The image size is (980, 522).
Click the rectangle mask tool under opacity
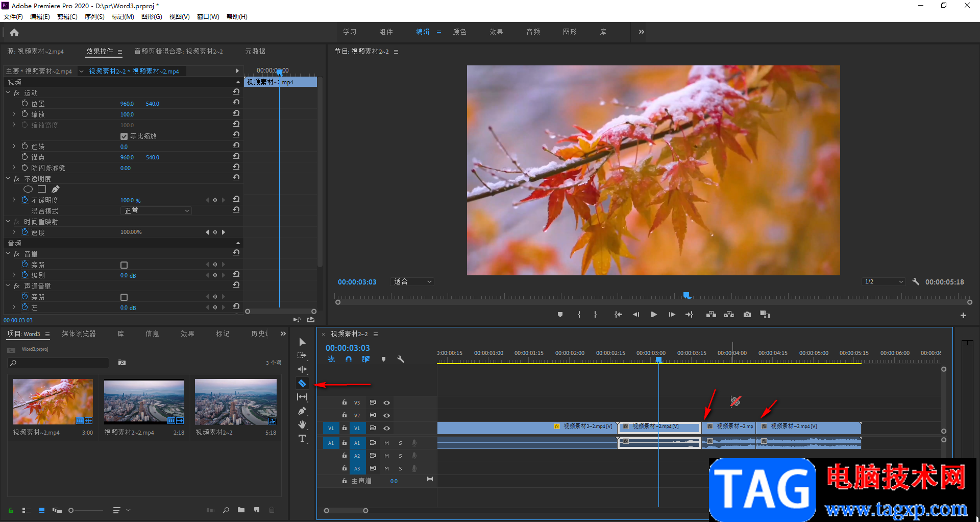click(x=42, y=189)
